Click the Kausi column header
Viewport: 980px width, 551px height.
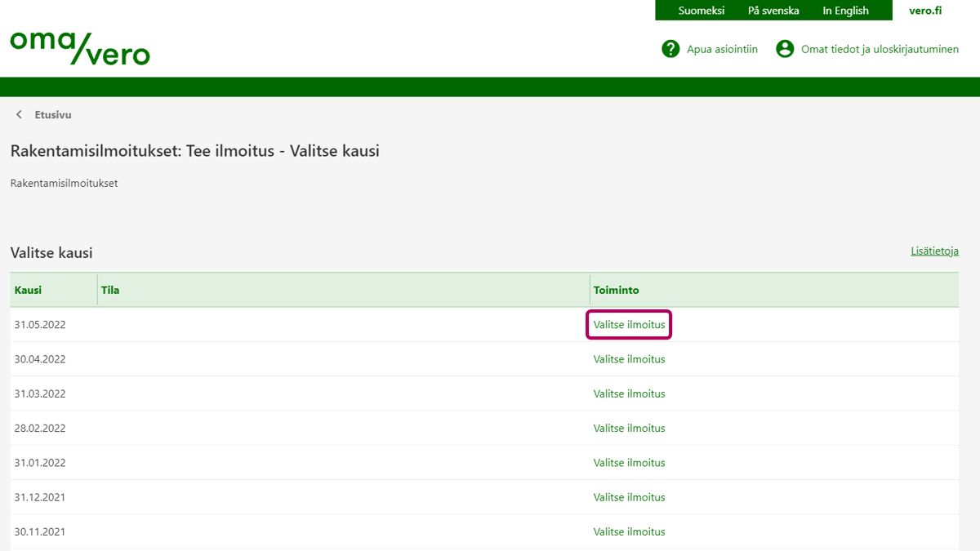tap(29, 290)
